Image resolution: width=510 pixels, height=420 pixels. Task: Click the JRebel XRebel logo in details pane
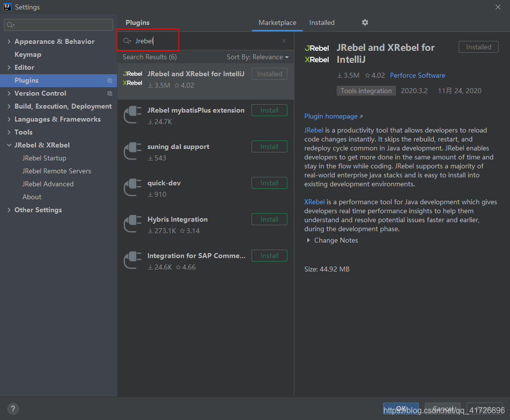click(317, 54)
